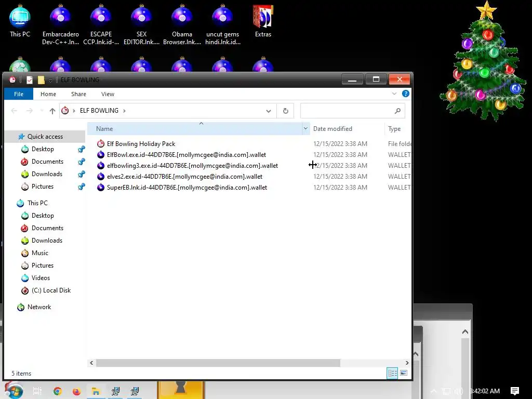The height and width of the screenshot is (399, 532).
Task: Go up one folder level
Action: coord(52,111)
